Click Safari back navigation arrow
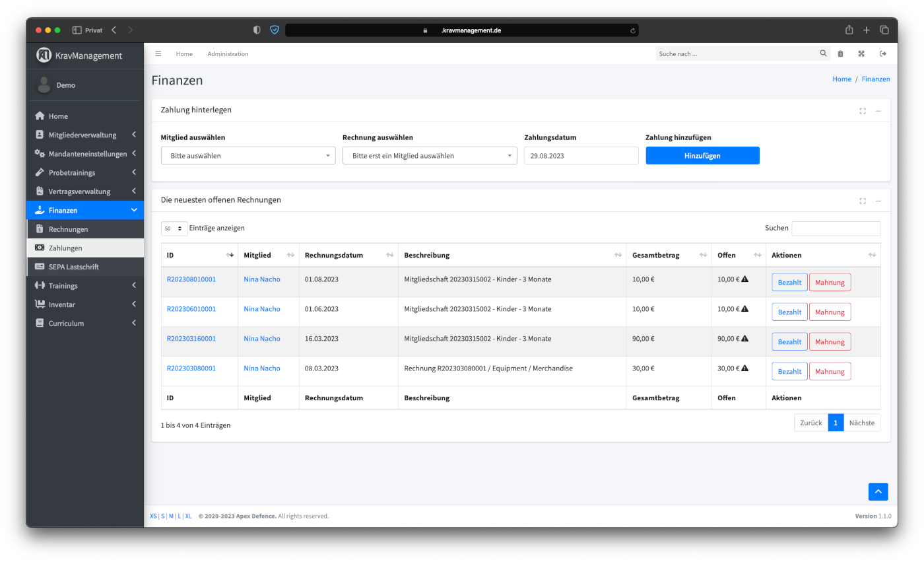Screen dimensions: 924x562 tap(114, 30)
